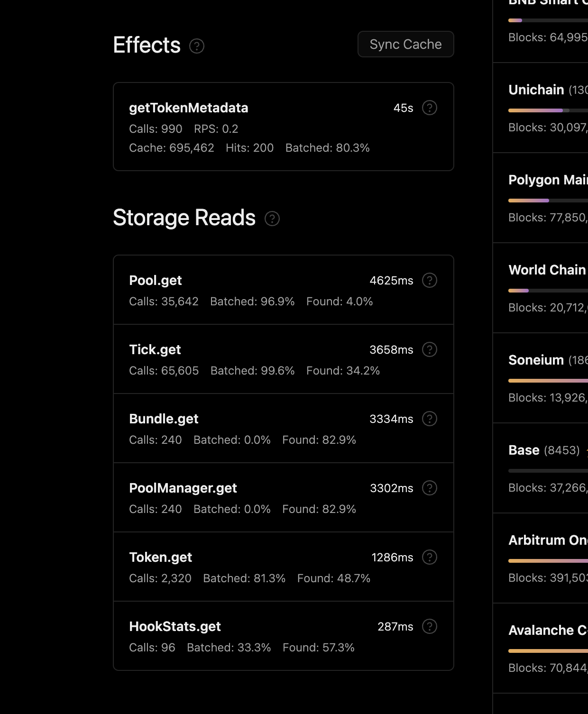Click the help icon for Token.get
Viewport: 588px width, 714px height.
point(430,557)
